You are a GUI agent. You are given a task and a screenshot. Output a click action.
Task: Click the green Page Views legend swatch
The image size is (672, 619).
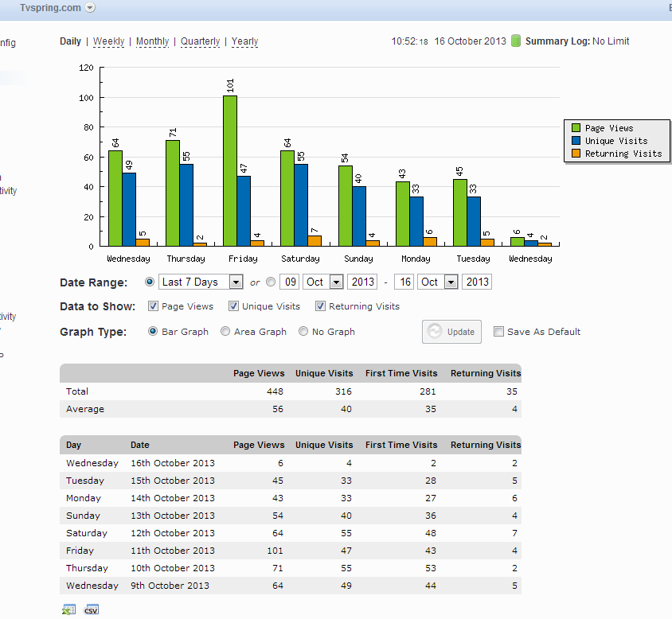(x=576, y=128)
